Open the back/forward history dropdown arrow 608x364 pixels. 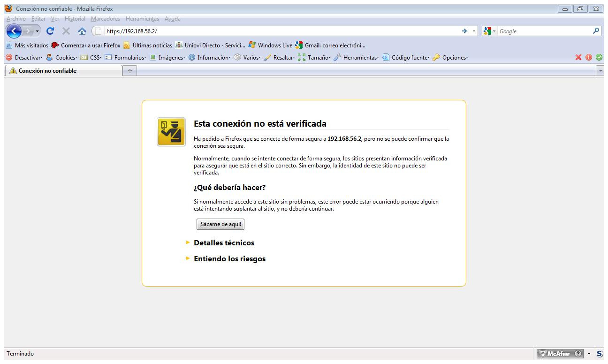[38, 31]
